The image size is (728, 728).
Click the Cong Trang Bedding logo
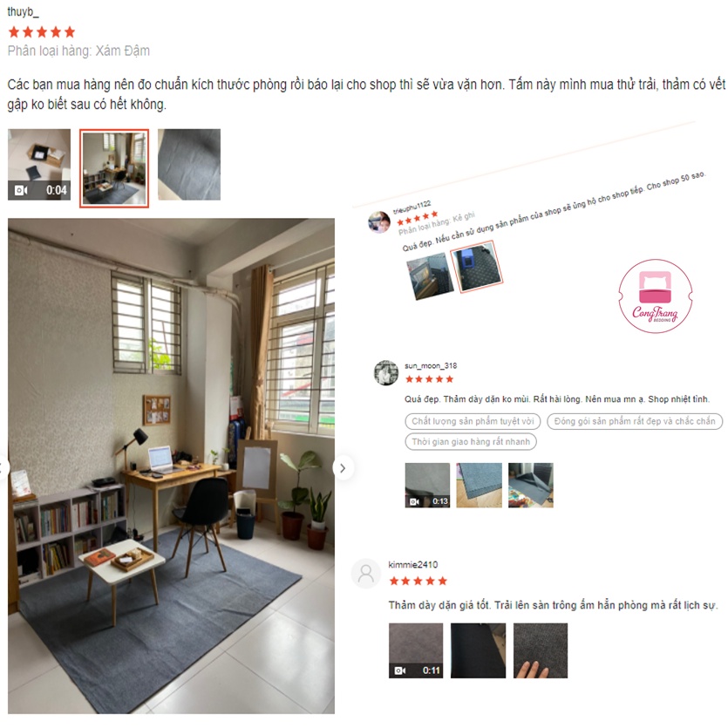pos(655,296)
